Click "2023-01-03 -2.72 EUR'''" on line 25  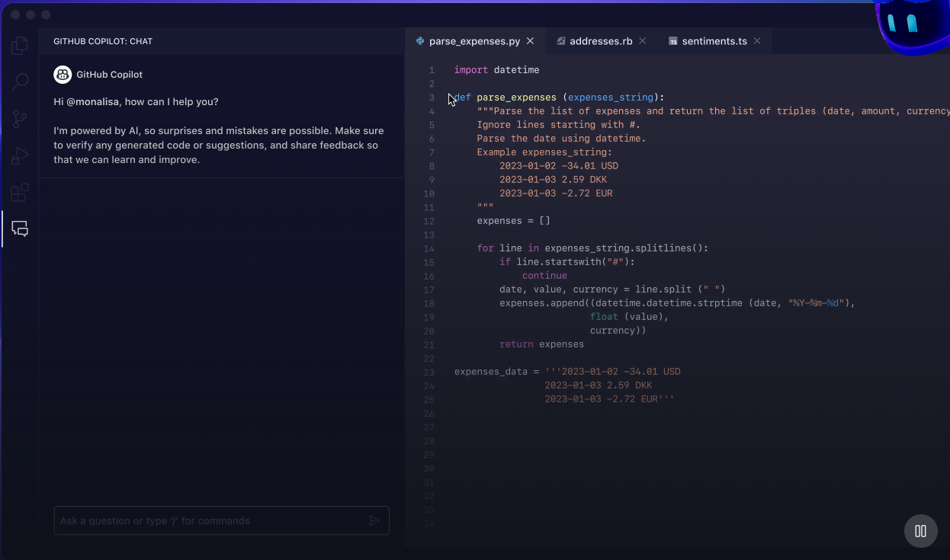coord(609,399)
